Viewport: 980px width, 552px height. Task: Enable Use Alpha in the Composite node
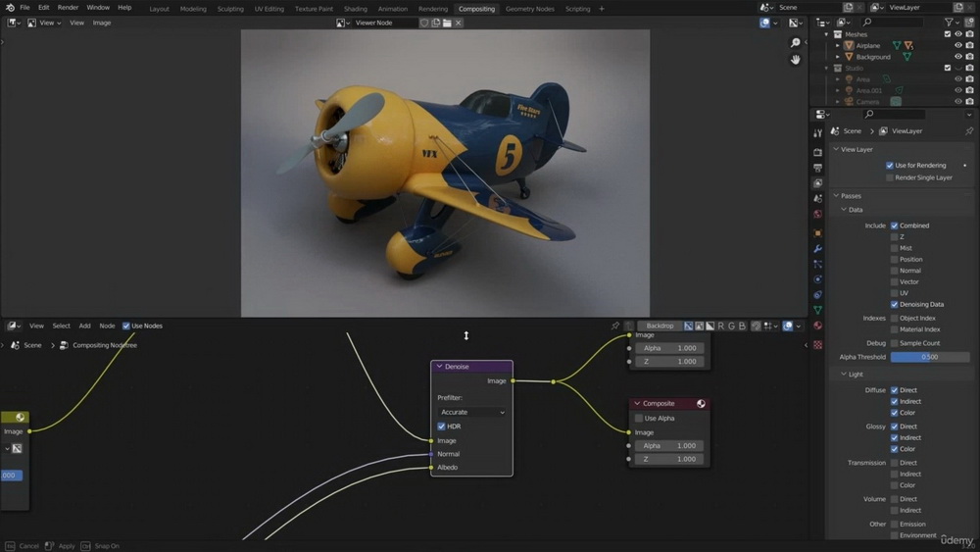pyautogui.click(x=639, y=419)
